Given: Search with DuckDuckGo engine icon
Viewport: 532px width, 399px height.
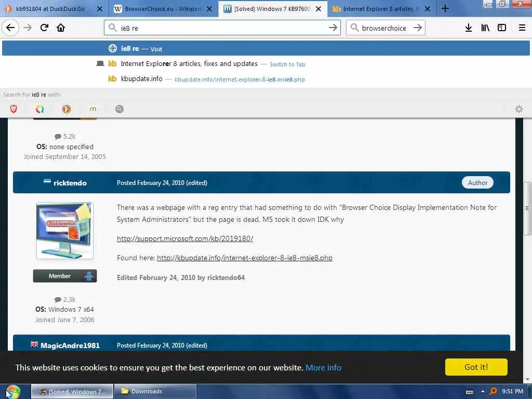Looking at the screenshot, I should click(66, 109).
